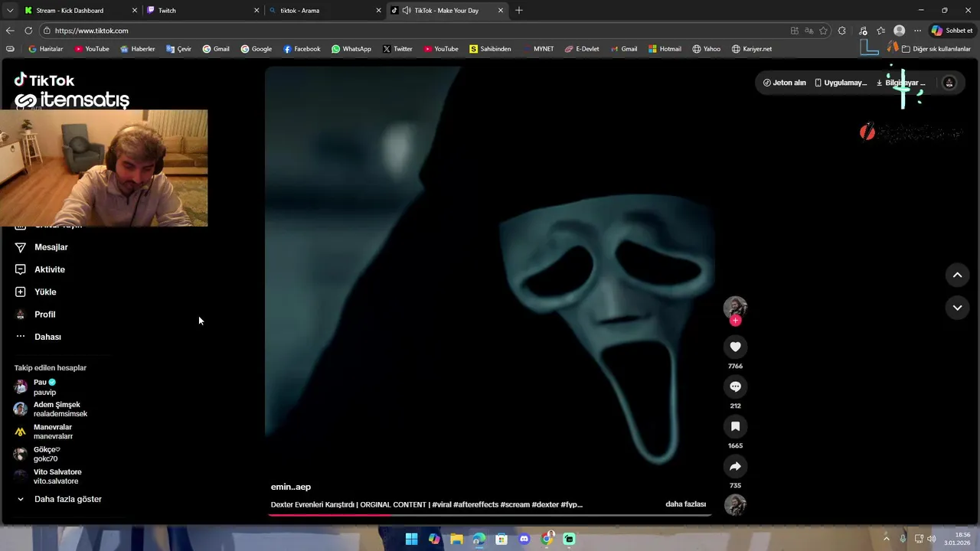Viewport: 980px width, 551px height.
Task: Click Bilgisayar download button
Action: coord(900,83)
